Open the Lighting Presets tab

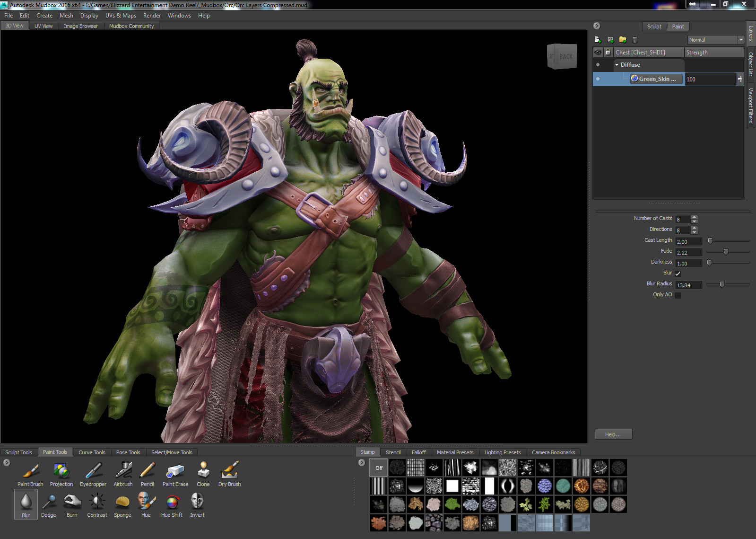[x=503, y=452]
